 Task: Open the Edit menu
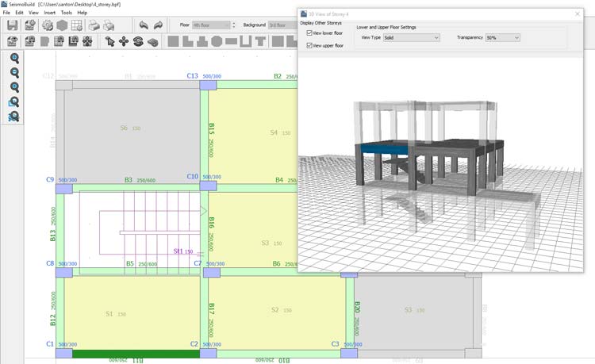pyautogui.click(x=19, y=13)
